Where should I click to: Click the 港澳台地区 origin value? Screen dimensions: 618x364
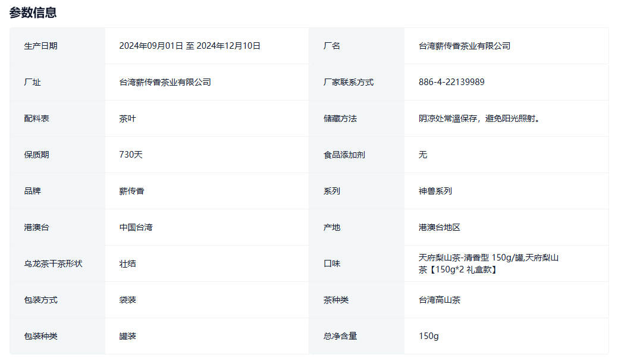tap(439, 227)
